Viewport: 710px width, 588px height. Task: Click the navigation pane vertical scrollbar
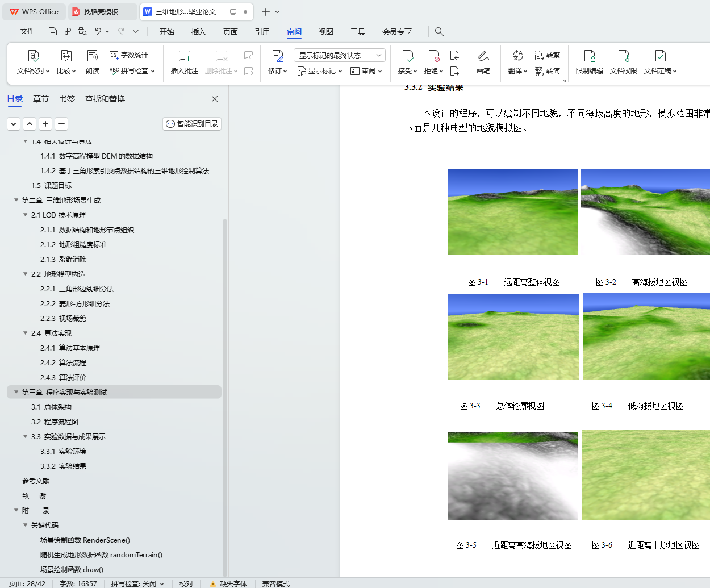pos(225,398)
